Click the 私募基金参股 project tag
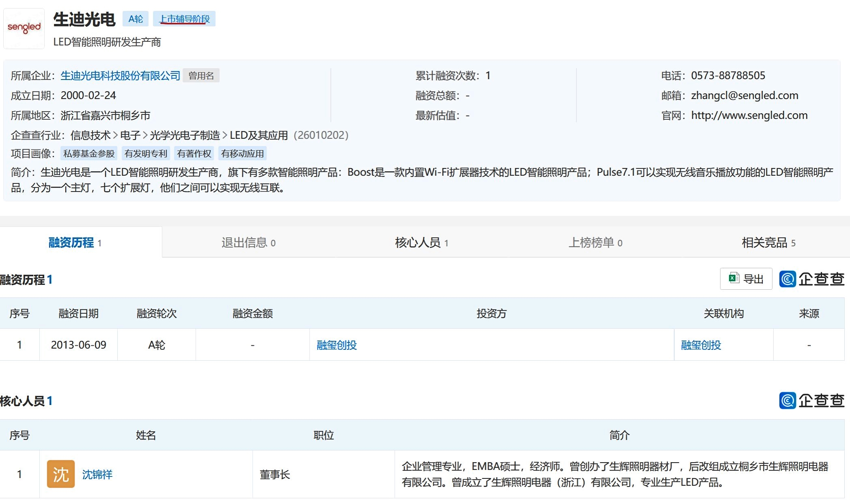This screenshot has height=504, width=850. [89, 153]
